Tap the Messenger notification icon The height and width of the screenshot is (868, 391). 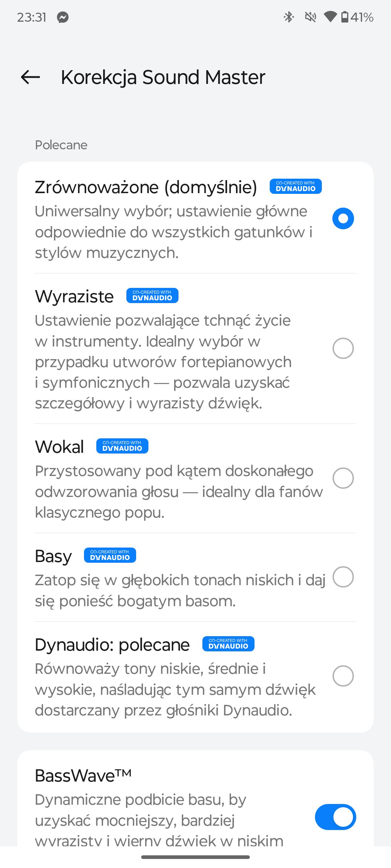[63, 17]
